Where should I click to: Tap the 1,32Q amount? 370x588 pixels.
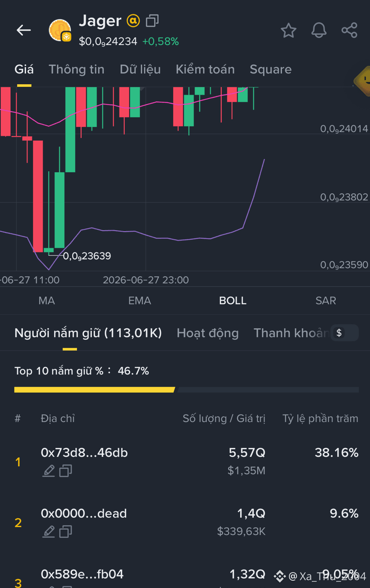(x=247, y=574)
